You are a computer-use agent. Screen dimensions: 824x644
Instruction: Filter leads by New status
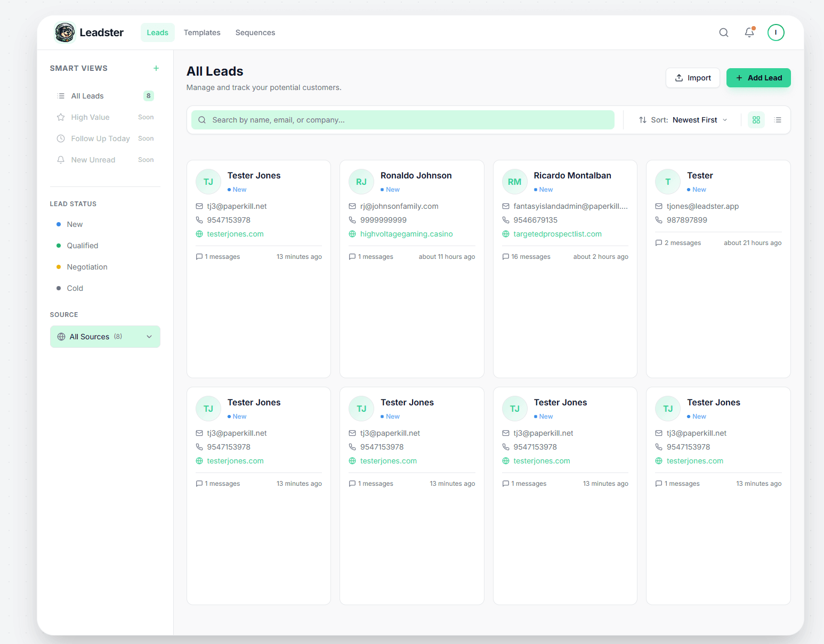pyautogui.click(x=75, y=224)
